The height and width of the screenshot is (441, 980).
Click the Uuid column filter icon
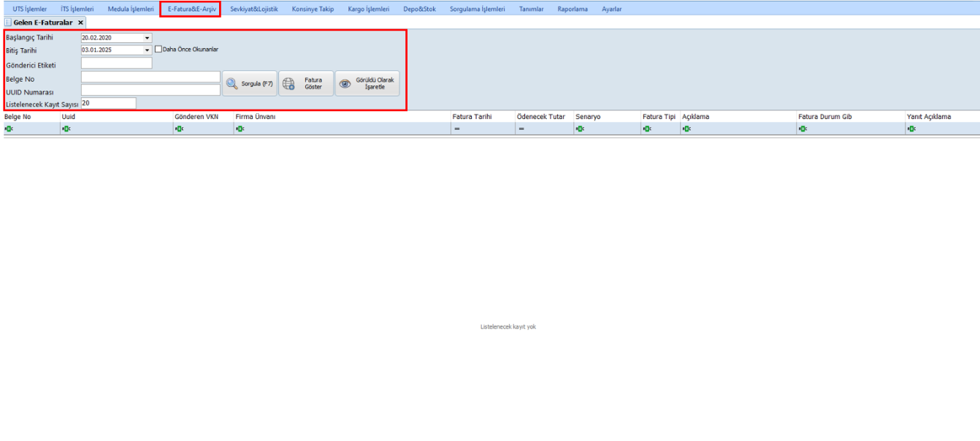point(66,129)
